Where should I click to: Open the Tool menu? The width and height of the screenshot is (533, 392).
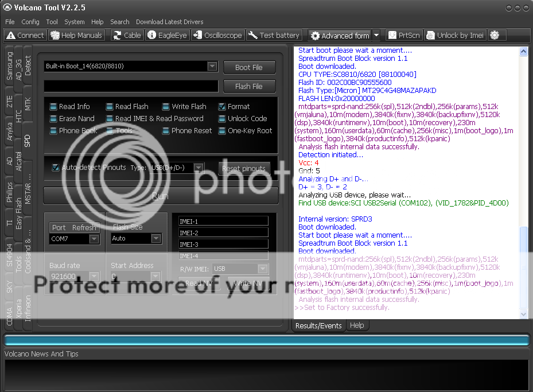tap(52, 22)
